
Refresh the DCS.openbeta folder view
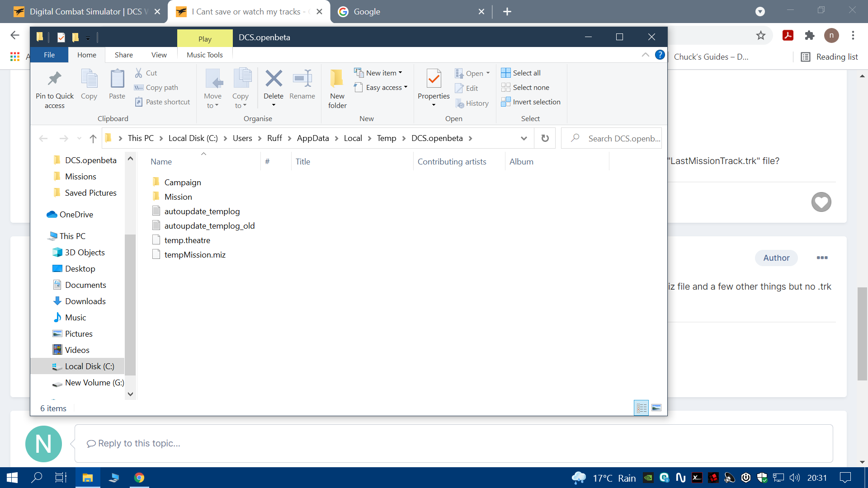(545, 138)
